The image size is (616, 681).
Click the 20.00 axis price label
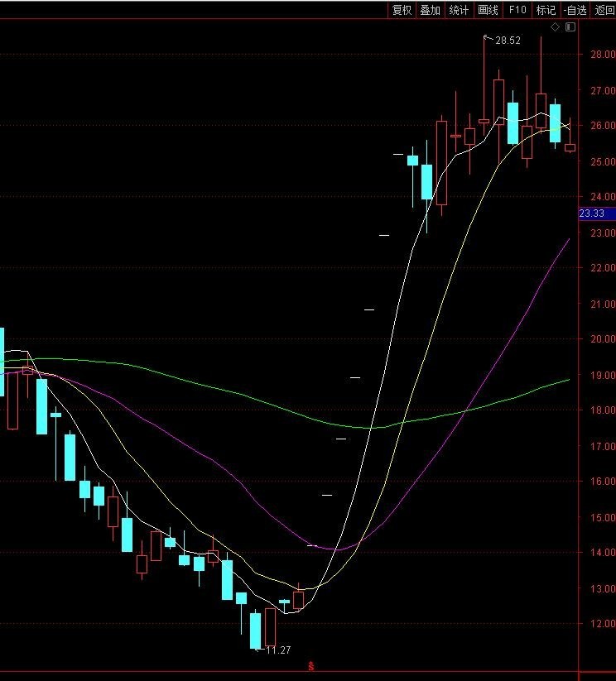[x=603, y=338]
